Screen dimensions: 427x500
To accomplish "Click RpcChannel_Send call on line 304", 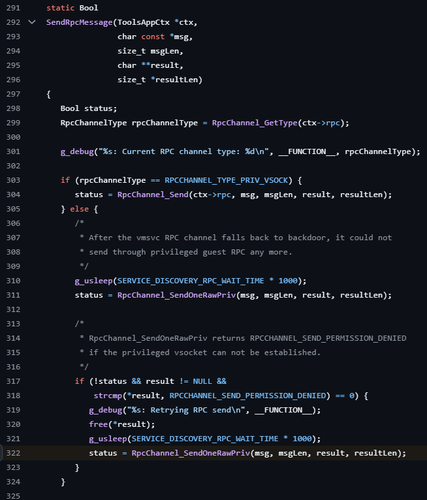I will (153, 195).
